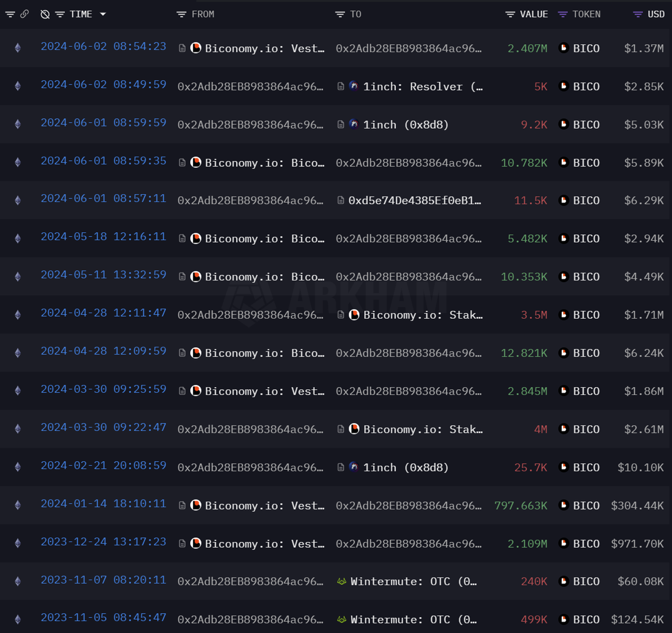672x633 pixels.
Task: Click BICO token icon in $2.85K row
Action: click(x=564, y=86)
